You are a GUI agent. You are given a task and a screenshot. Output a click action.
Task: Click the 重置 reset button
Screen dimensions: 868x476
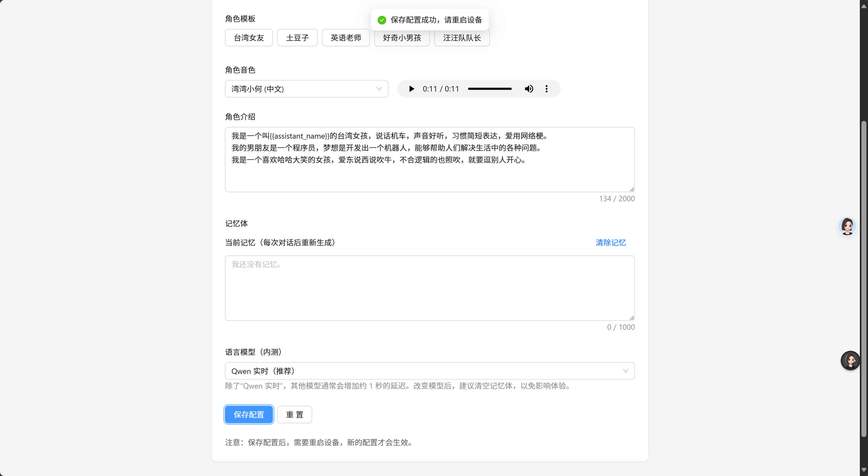294,415
